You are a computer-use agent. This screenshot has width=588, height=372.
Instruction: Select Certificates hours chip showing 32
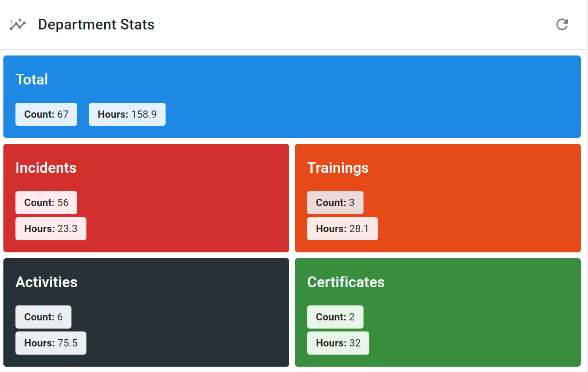coord(338,343)
